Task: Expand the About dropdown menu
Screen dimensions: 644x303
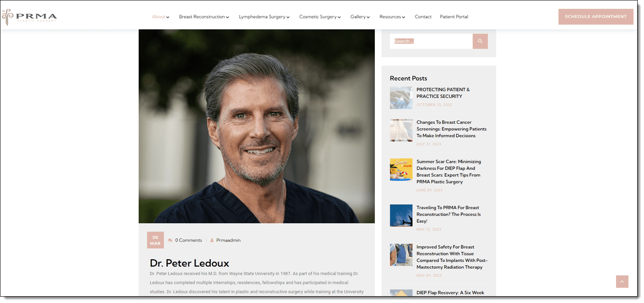Action: pos(160,17)
